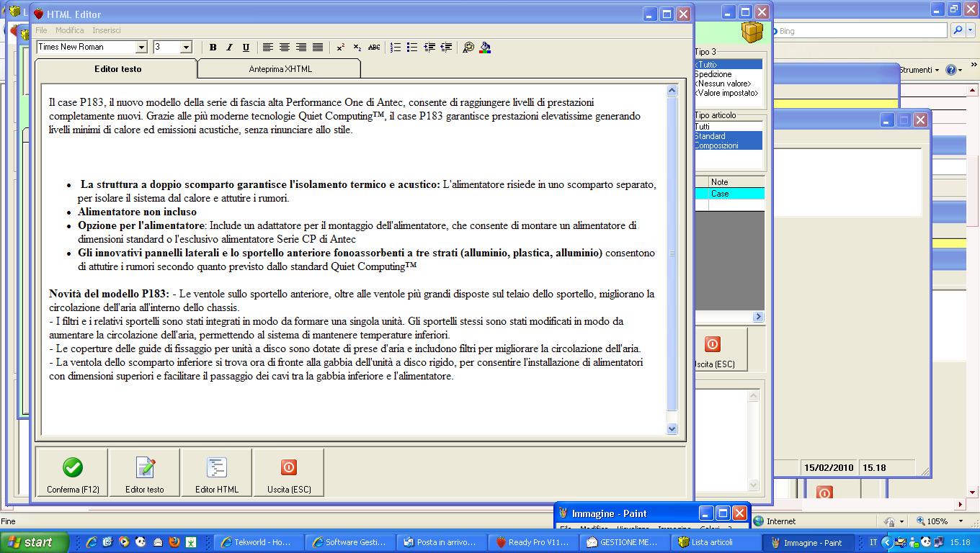Launch Windows Media Player from quick launch
Screen dimensions: 980x553
[125, 542]
